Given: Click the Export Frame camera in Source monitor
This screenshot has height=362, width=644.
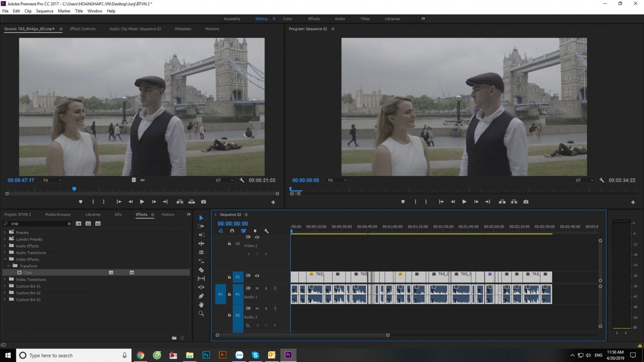Looking at the screenshot, I should pyautogui.click(x=204, y=202).
